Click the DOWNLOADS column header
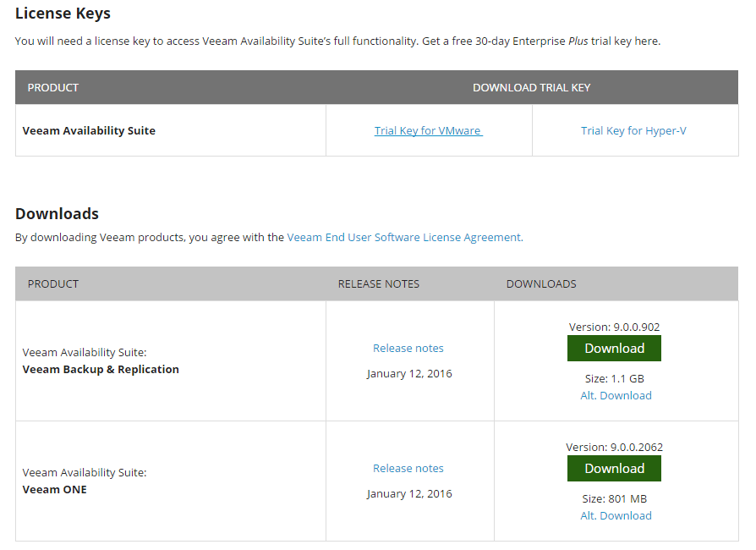The image size is (756, 550). pos(541,284)
